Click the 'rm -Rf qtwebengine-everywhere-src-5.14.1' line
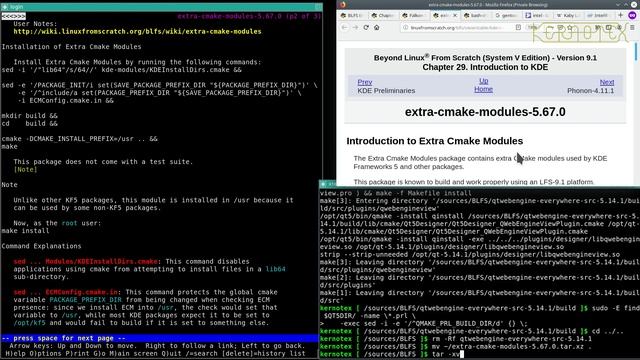The image size is (640, 360). (512, 339)
